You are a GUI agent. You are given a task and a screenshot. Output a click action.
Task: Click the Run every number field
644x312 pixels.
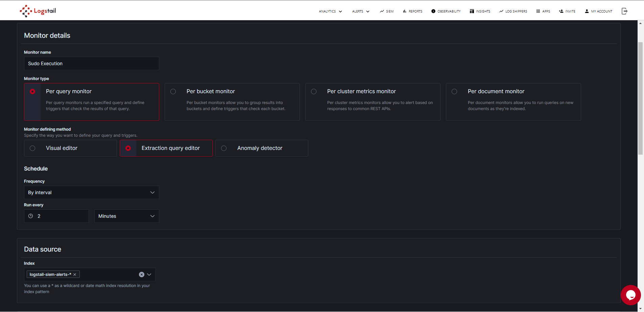[56, 216]
